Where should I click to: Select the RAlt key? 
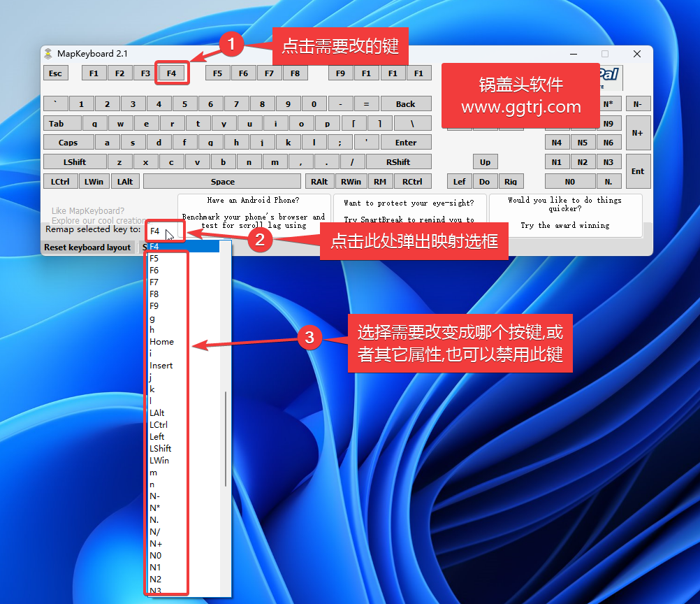320,182
